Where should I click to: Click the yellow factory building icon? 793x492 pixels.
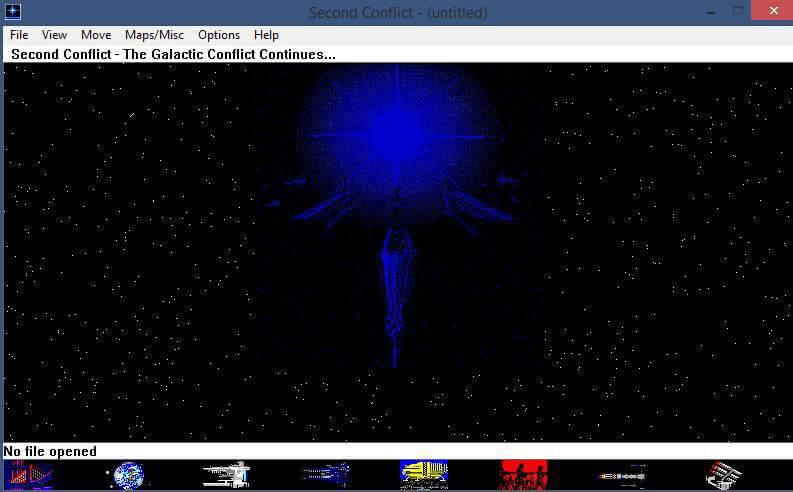click(423, 475)
